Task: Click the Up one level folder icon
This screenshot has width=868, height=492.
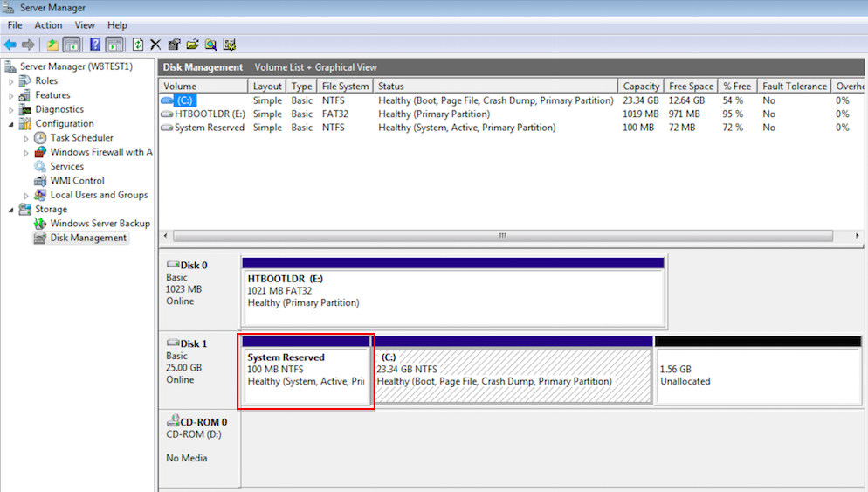Action: (52, 45)
